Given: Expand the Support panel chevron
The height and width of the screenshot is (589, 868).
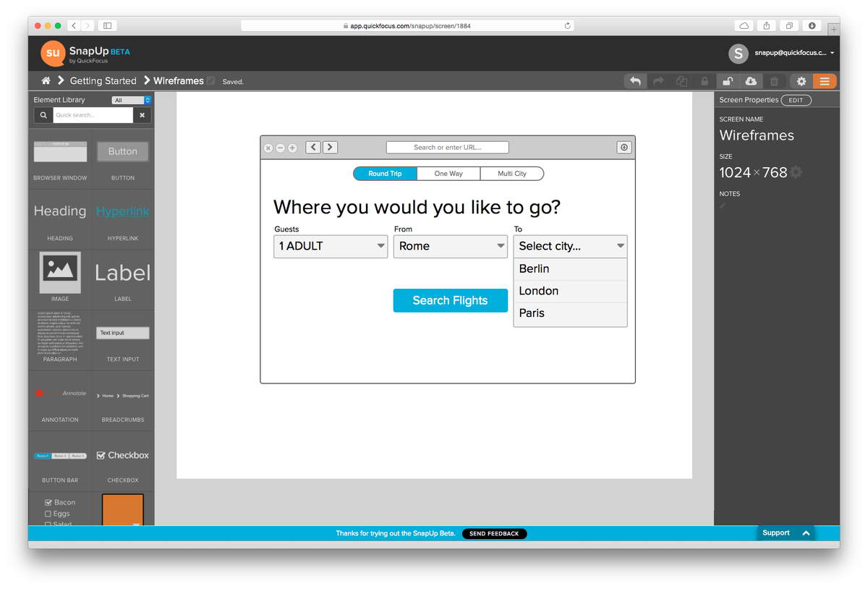Looking at the screenshot, I should tap(806, 533).
